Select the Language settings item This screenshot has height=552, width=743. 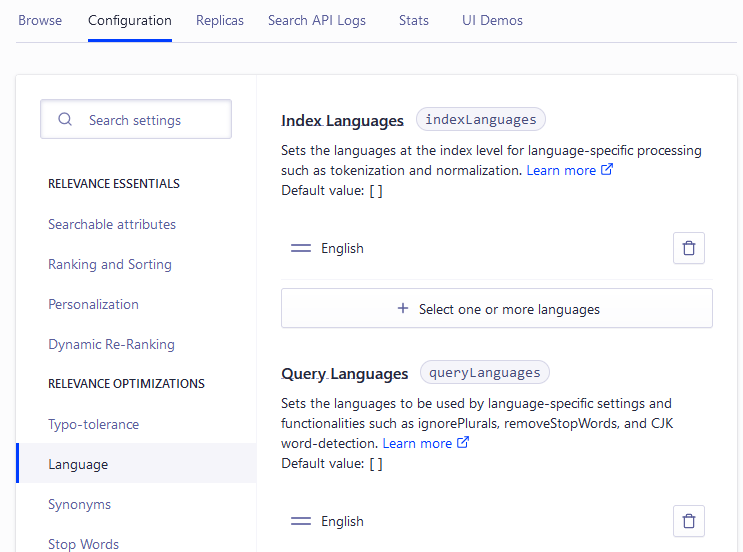[x=136, y=463]
